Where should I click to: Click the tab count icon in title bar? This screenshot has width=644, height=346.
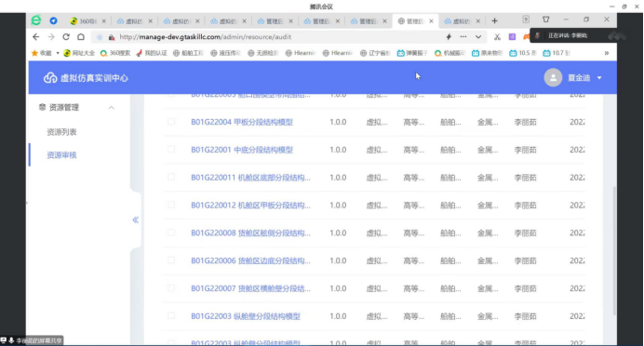[526, 20]
